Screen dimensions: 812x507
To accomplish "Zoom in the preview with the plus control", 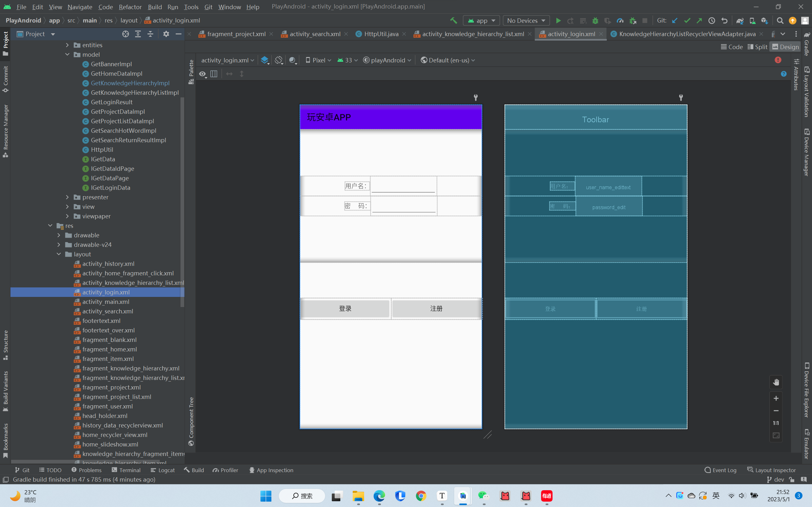I will point(776,398).
